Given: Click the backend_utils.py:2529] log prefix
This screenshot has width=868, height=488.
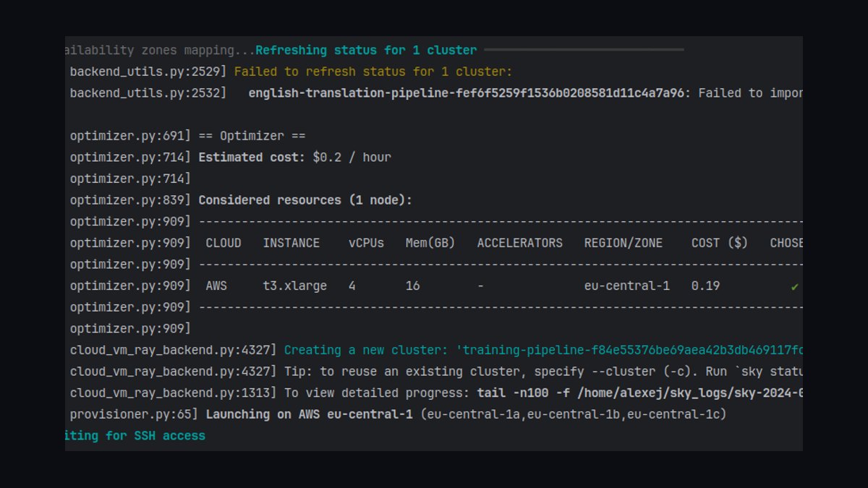Looking at the screenshot, I should [x=148, y=72].
